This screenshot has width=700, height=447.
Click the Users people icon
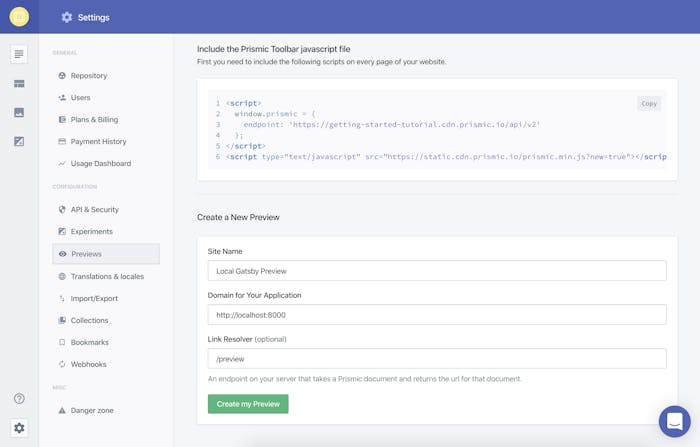62,97
